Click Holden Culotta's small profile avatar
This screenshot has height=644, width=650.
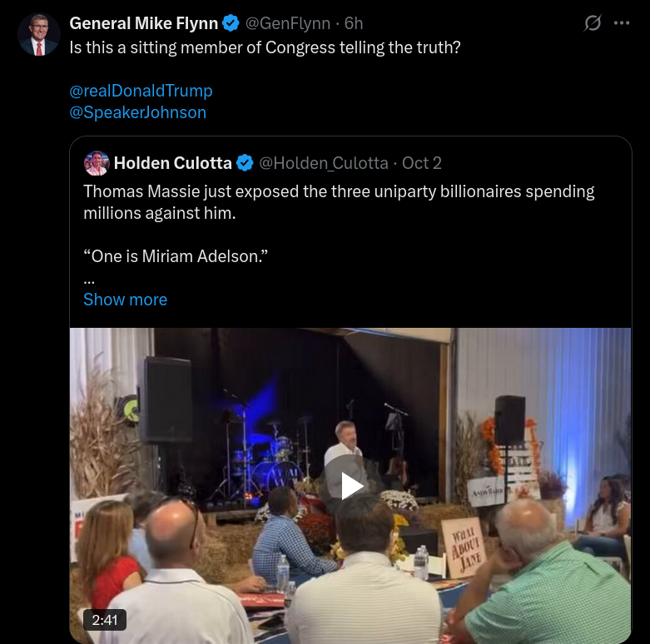(x=97, y=163)
